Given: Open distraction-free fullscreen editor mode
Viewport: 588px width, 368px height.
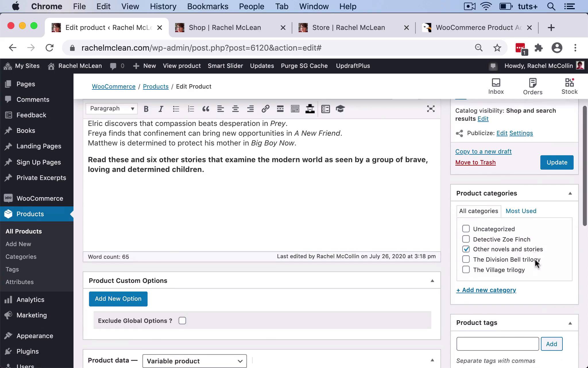Looking at the screenshot, I should point(431,109).
